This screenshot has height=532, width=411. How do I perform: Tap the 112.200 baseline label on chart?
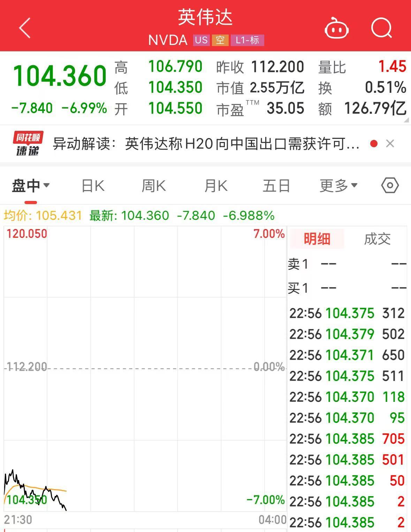[x=27, y=366]
